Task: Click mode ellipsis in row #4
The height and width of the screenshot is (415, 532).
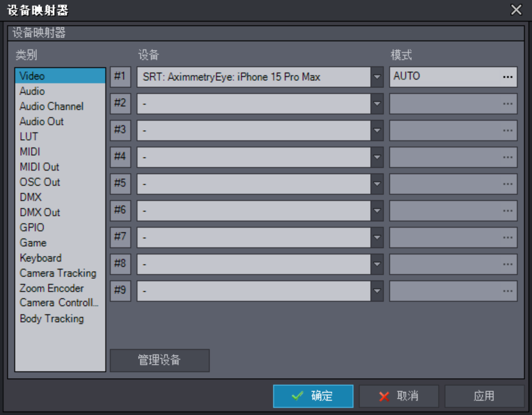Action: click(508, 158)
